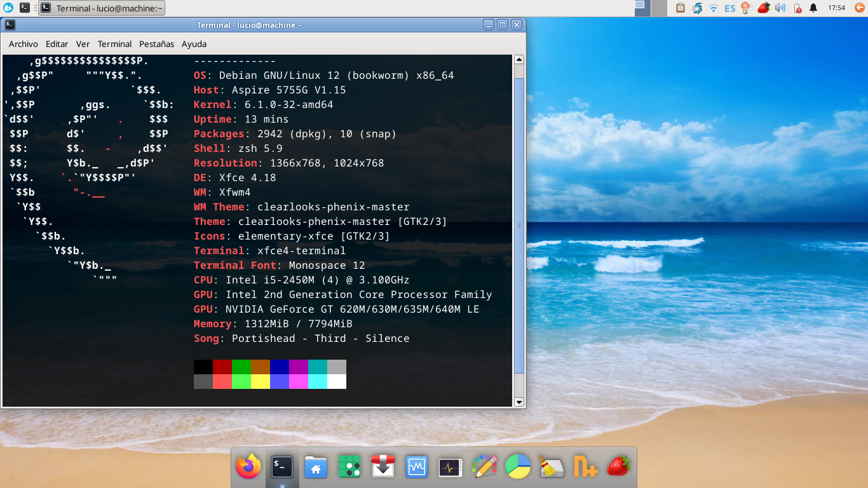Open the Archivo menu
868x488 pixels.
24,44
